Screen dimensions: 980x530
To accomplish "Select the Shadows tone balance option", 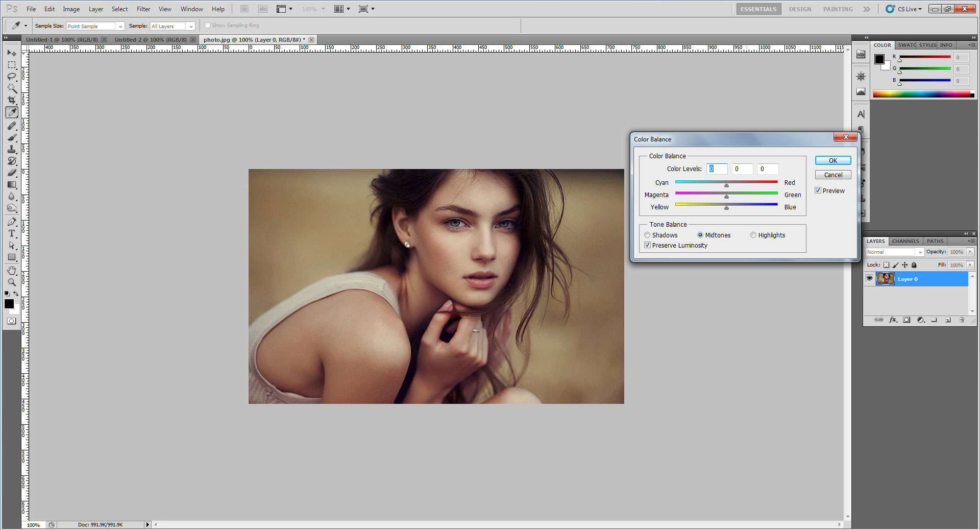I will coord(647,235).
